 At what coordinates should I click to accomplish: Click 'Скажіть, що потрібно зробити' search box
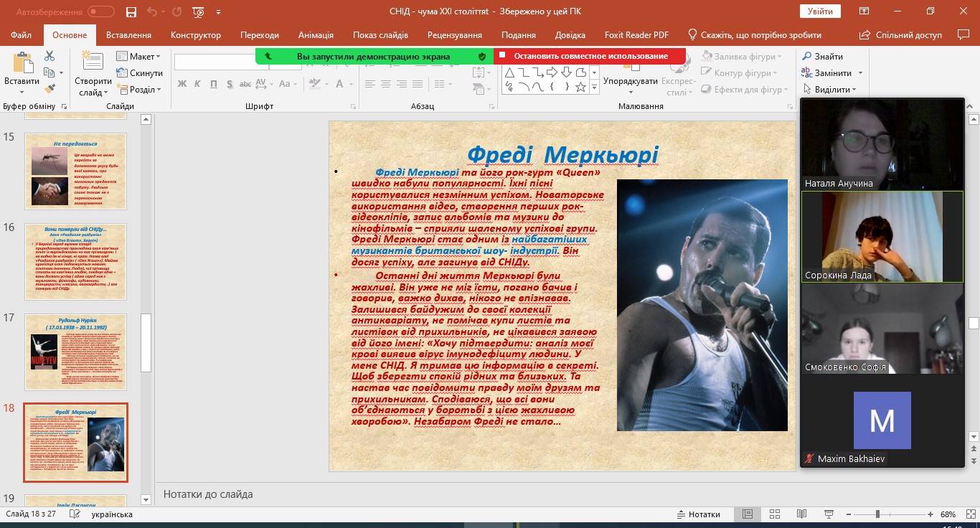tap(755, 35)
